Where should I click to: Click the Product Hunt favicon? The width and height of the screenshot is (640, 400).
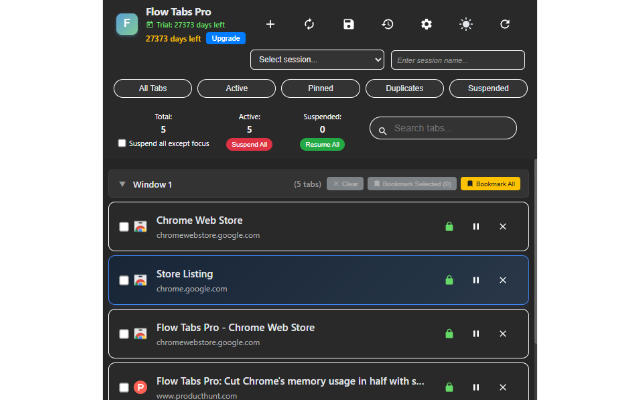point(140,387)
